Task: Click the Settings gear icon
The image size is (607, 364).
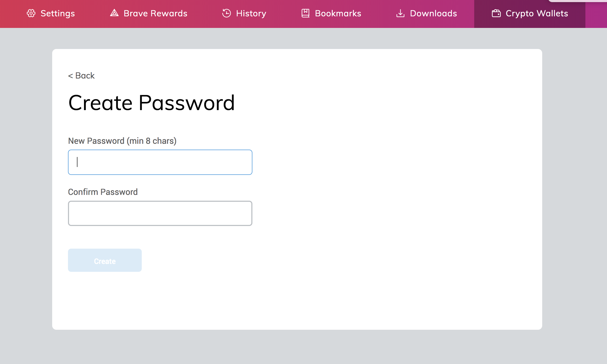Action: [31, 13]
